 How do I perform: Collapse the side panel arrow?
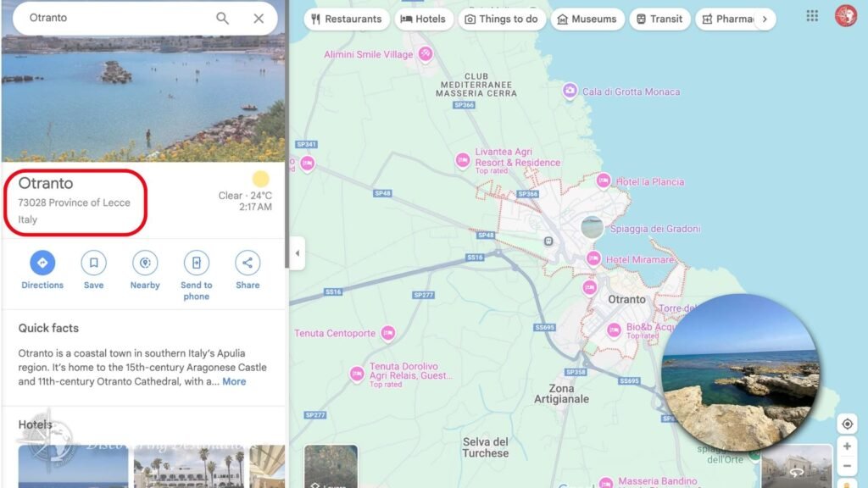point(298,253)
